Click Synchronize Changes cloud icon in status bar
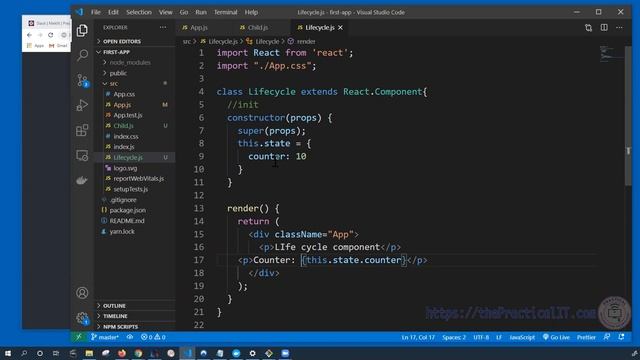Viewport: 640px width, 360px height. tap(130, 337)
